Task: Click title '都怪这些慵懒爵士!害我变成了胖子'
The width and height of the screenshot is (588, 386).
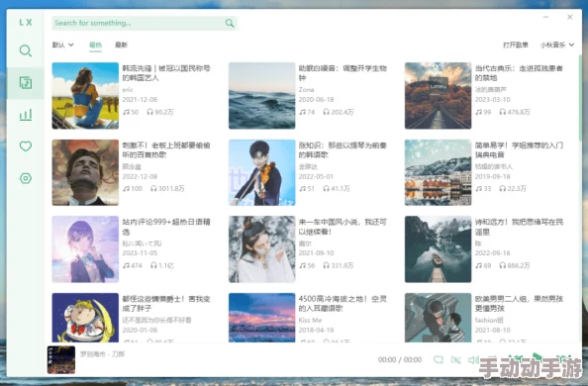Action: [x=166, y=304]
